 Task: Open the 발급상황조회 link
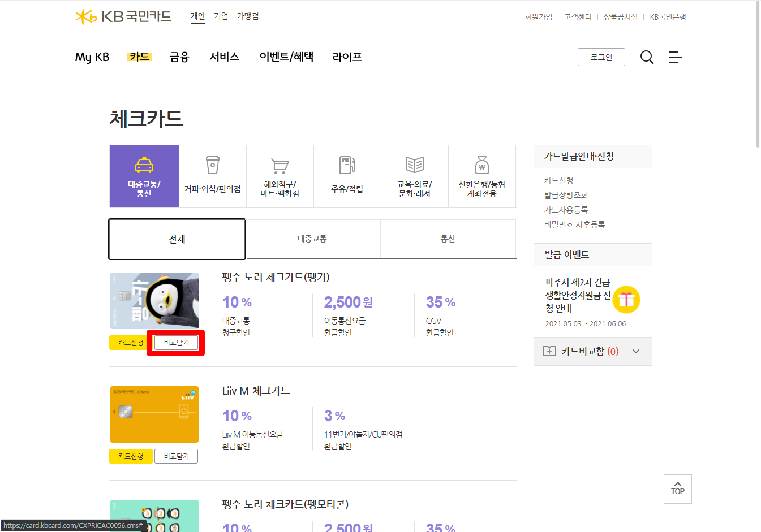(566, 195)
